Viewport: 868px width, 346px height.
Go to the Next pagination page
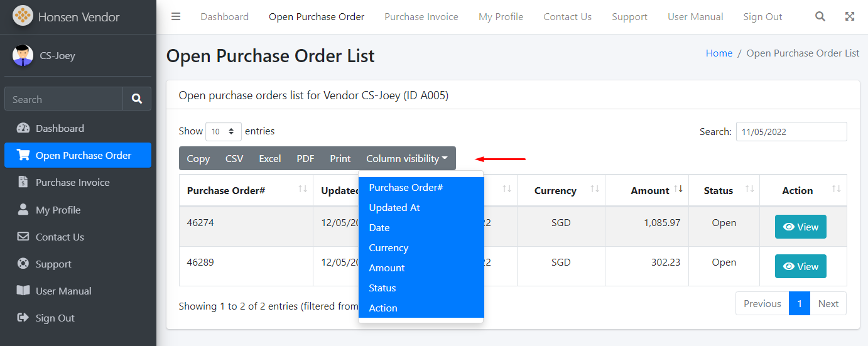point(828,304)
